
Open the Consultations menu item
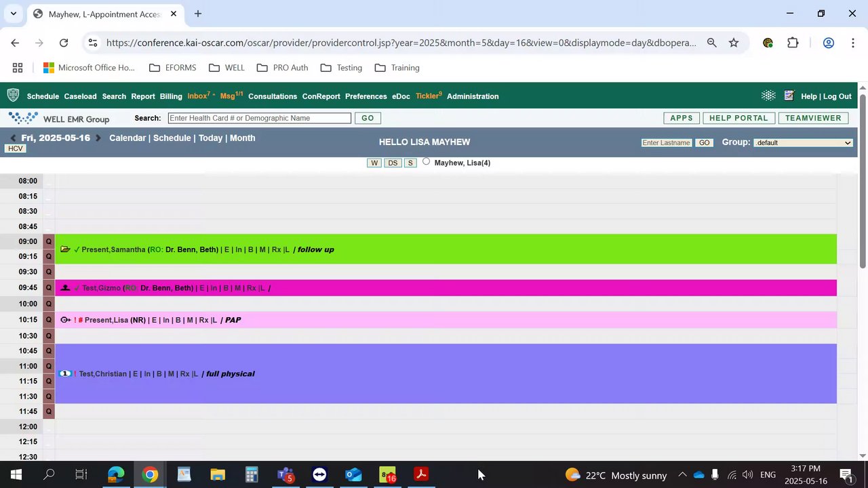click(x=273, y=96)
